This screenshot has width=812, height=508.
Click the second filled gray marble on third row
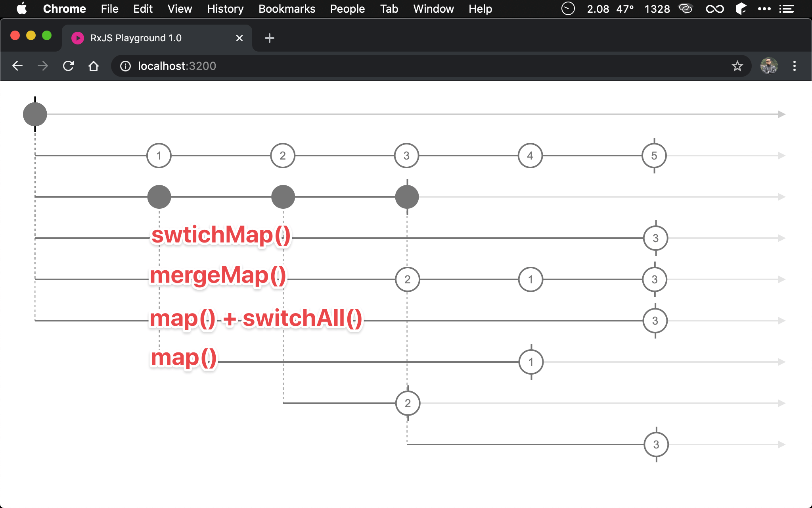pos(283,197)
